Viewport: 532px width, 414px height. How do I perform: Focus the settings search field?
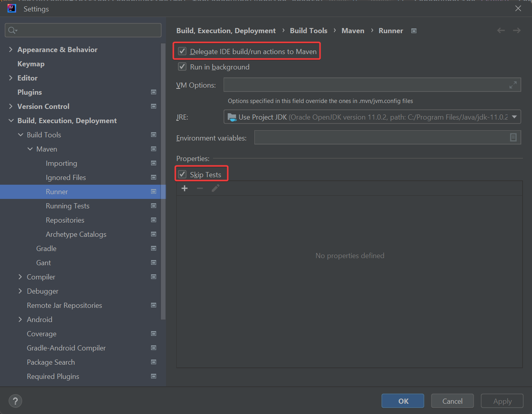(83, 30)
